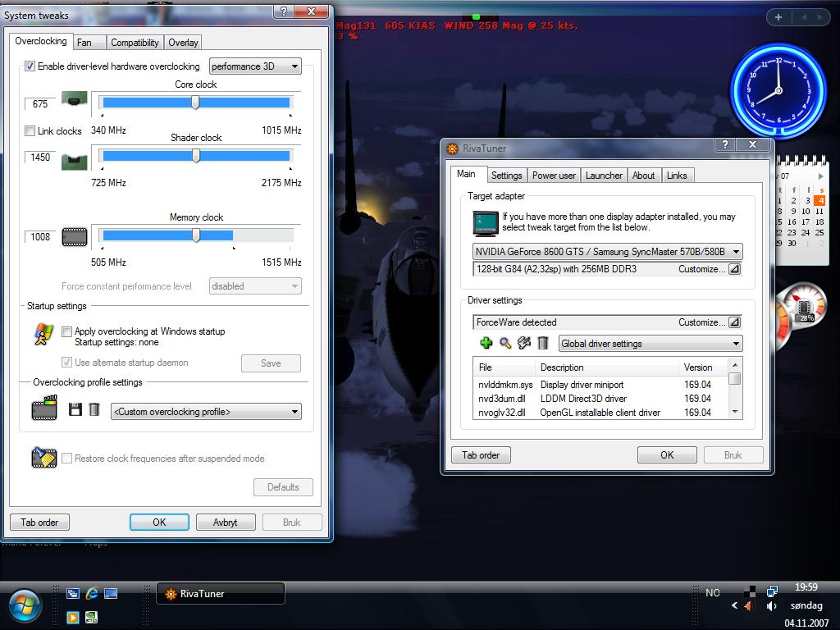
Task: Click the overclocking profile card icon
Action: click(x=44, y=409)
